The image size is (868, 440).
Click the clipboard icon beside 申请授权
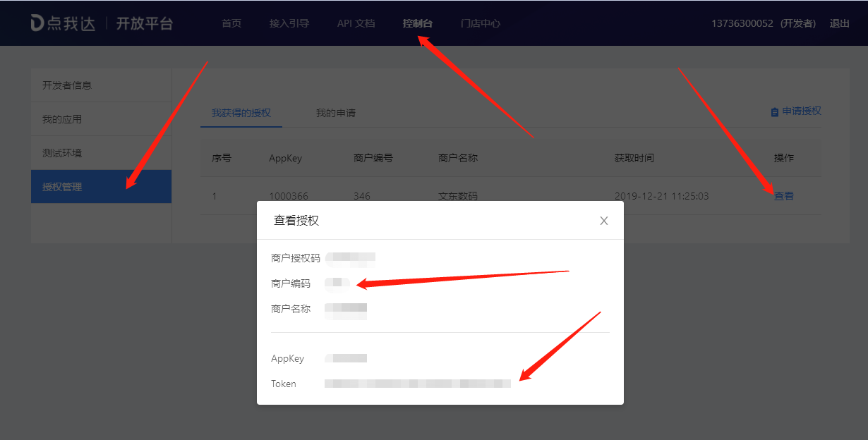[x=775, y=111]
